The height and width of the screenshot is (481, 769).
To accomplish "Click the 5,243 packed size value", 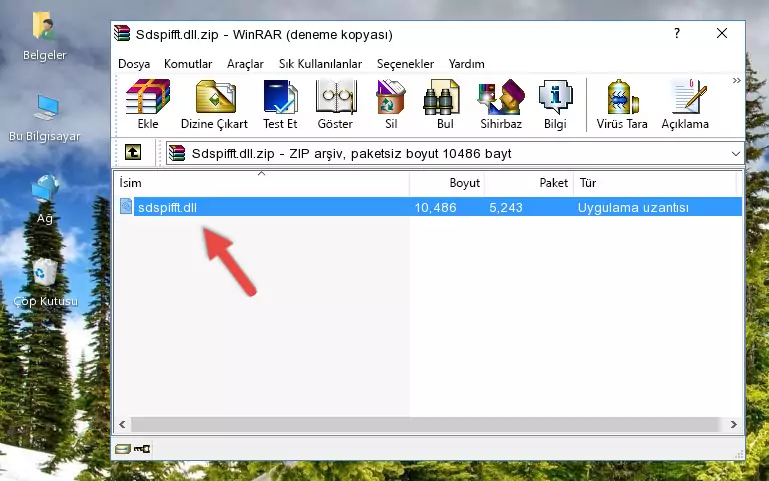I will tap(506, 207).
